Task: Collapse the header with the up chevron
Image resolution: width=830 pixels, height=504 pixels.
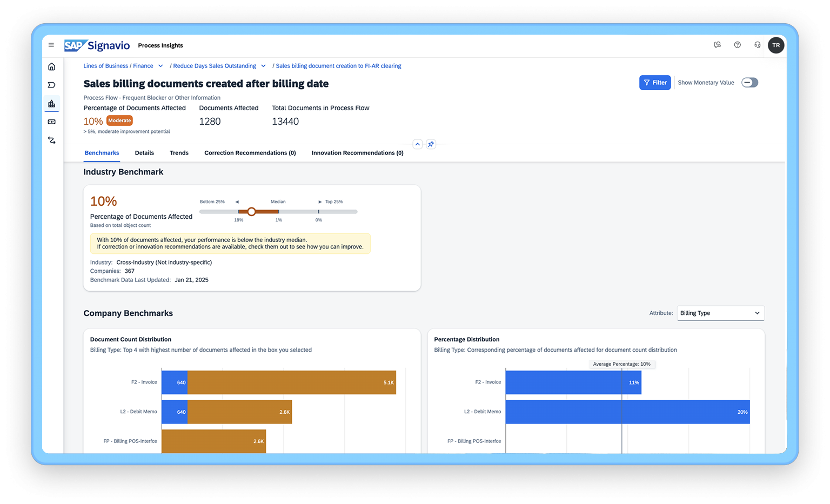Action: [x=418, y=144]
